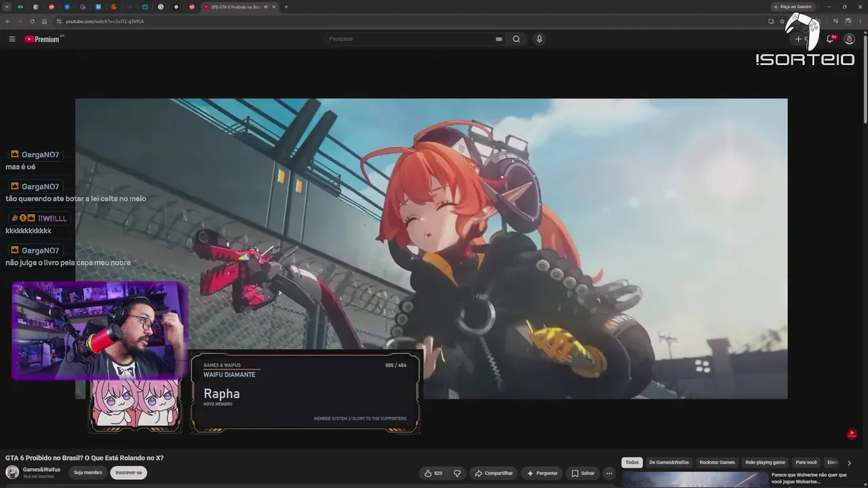Click the 'Peça ao Gemini' button
The height and width of the screenshot is (488, 868).
793,7
